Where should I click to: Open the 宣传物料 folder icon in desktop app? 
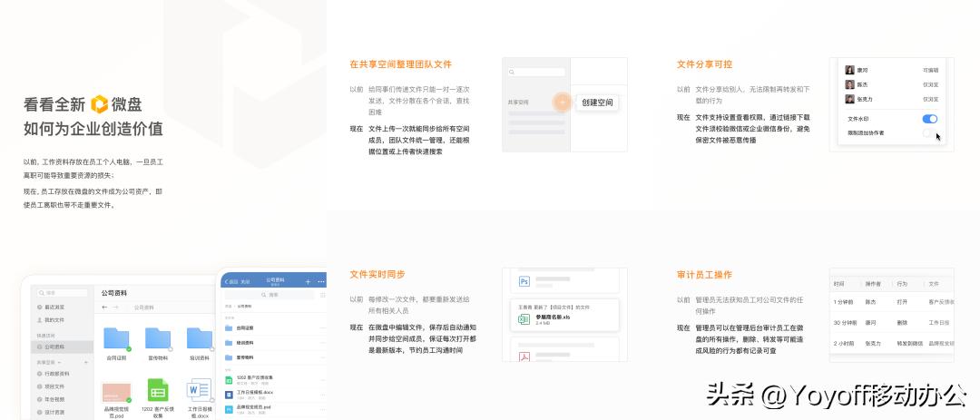tap(158, 338)
